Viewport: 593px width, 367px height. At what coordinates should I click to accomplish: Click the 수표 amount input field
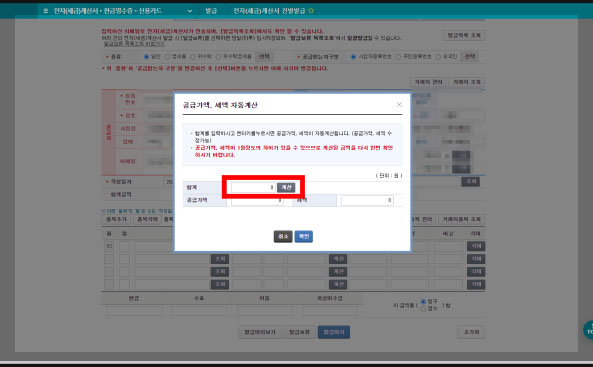click(199, 311)
